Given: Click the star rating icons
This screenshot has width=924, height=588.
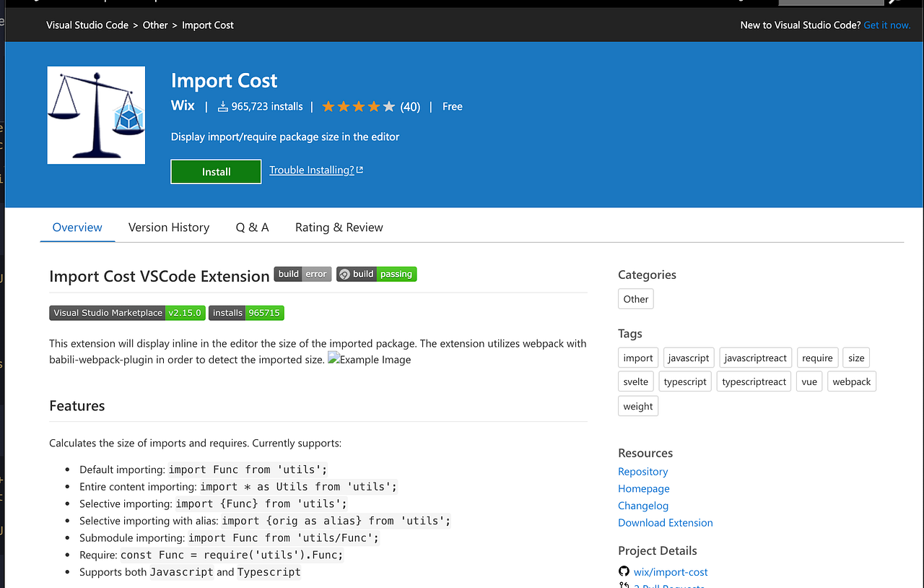Looking at the screenshot, I should (x=359, y=107).
